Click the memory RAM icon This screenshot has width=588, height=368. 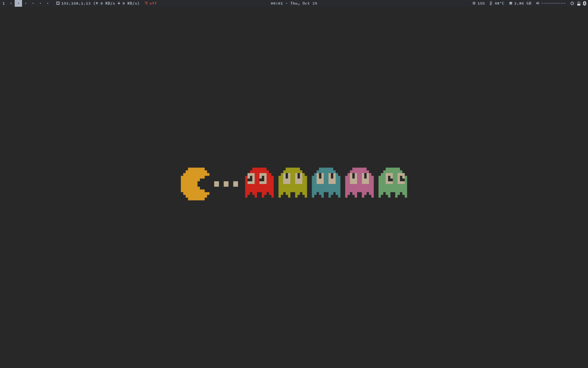(x=511, y=3)
